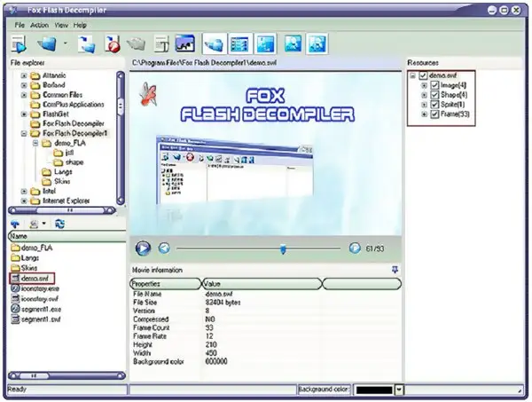Click the dark picture-frame toolbar icon
Viewport: 532px width, 402px height.
pyautogui.click(x=185, y=43)
